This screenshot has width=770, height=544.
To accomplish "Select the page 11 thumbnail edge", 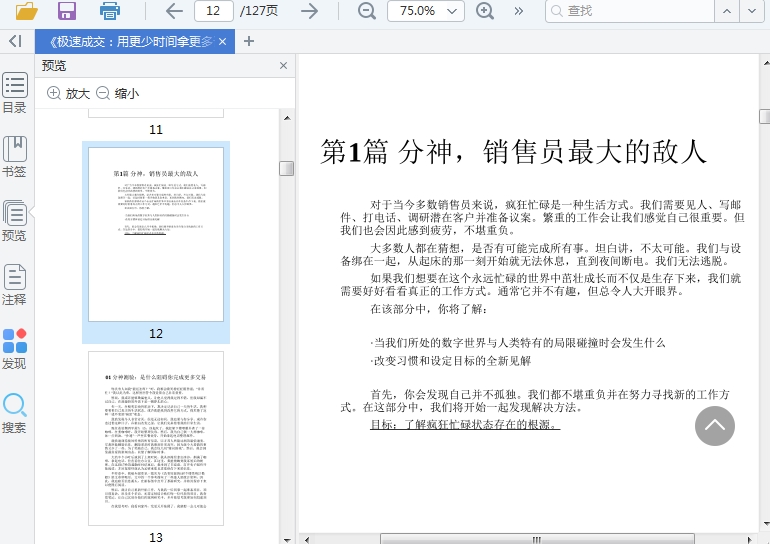I will coord(156,113).
